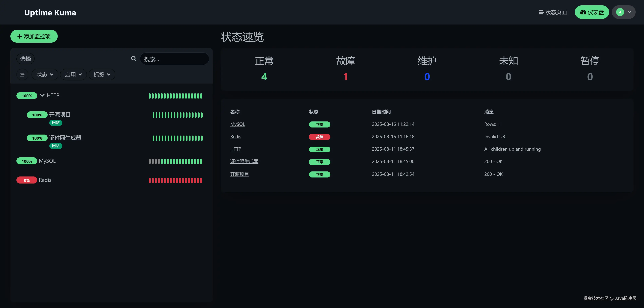
Task: Switch to the 仪表盘 dashboard tab
Action: click(592, 12)
